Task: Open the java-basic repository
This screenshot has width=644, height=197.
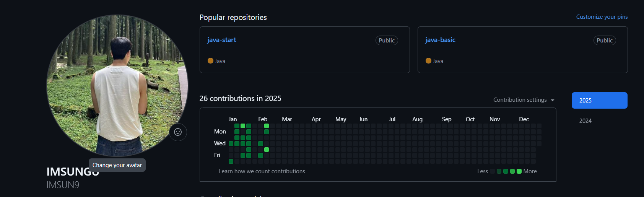Action: pyautogui.click(x=440, y=40)
